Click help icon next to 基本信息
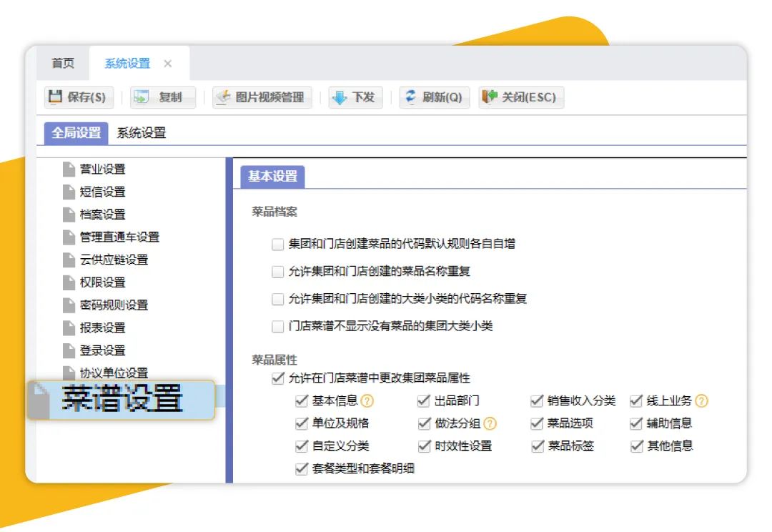772x532 pixels. click(x=367, y=401)
